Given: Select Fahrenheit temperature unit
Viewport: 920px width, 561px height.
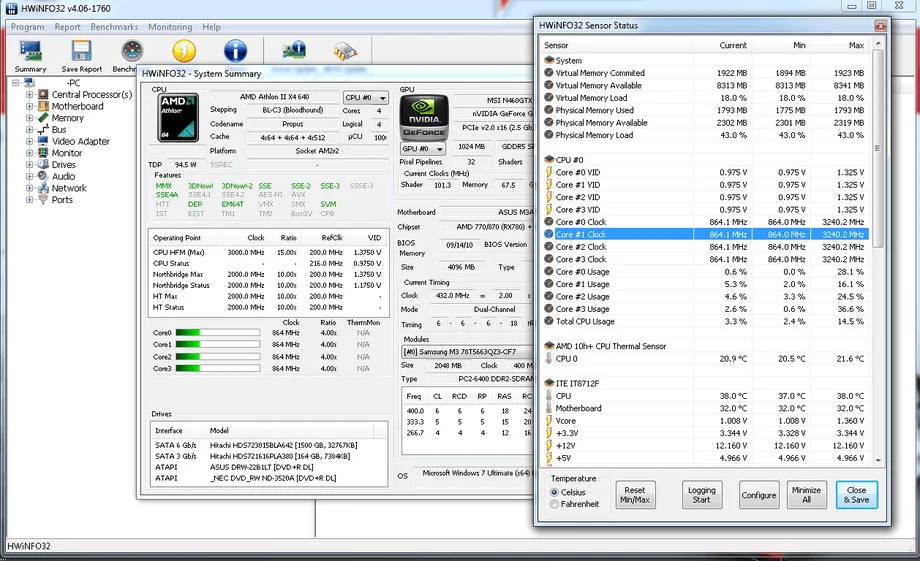Looking at the screenshot, I should (554, 504).
